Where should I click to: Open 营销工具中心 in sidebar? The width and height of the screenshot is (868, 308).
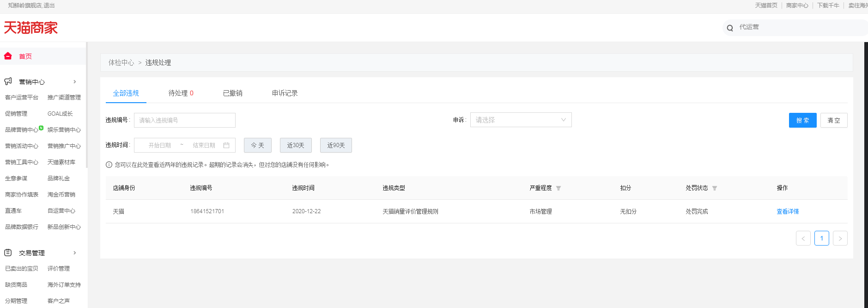22,162
